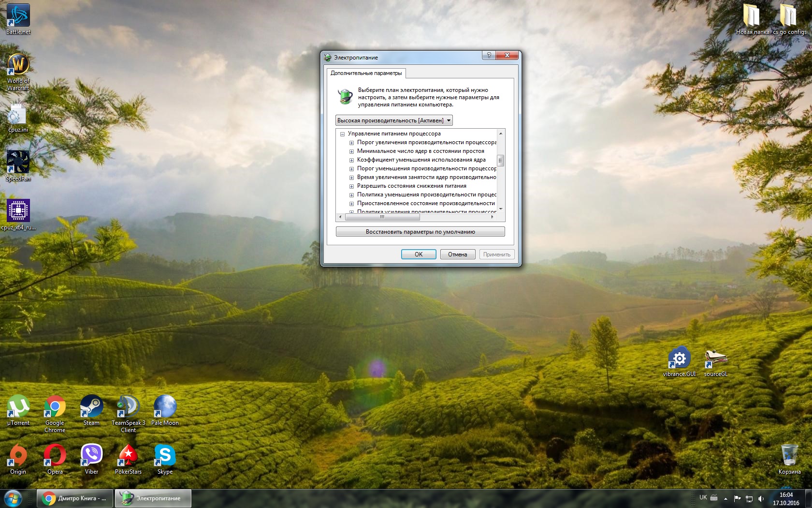Click the scroll up arrow in settings tree
812x508 pixels.
(x=501, y=133)
